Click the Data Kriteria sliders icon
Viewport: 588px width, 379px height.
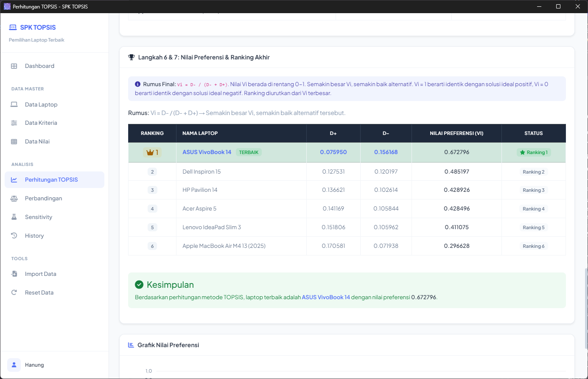tap(14, 123)
